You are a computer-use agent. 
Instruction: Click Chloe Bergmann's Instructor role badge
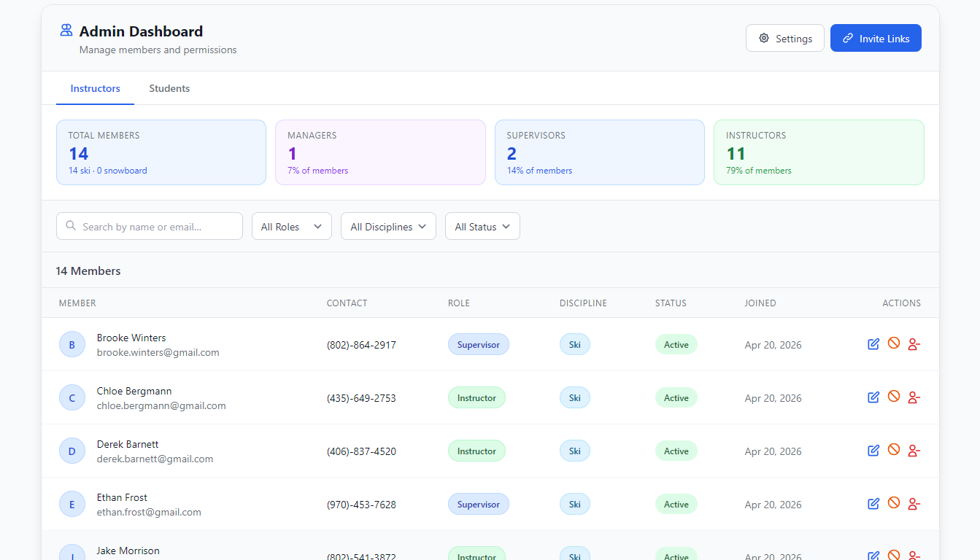click(x=477, y=397)
